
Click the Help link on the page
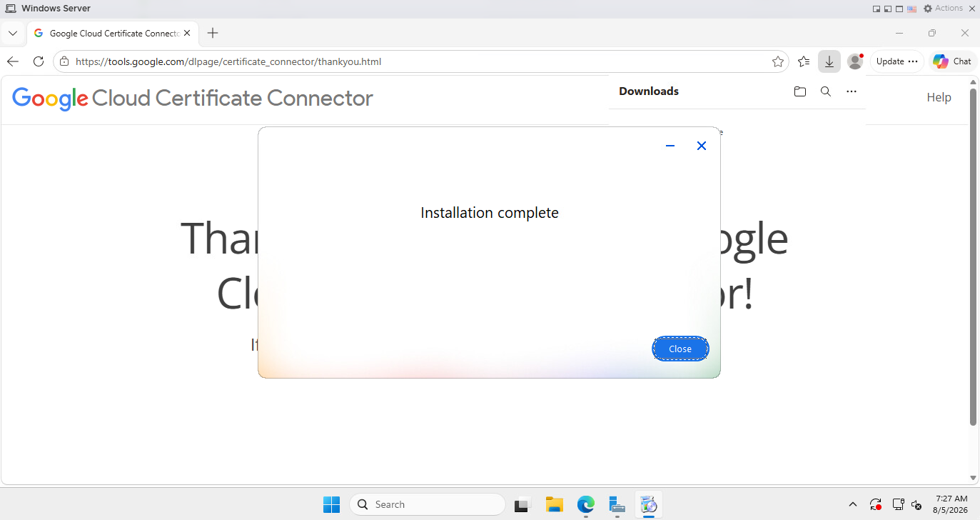[939, 97]
